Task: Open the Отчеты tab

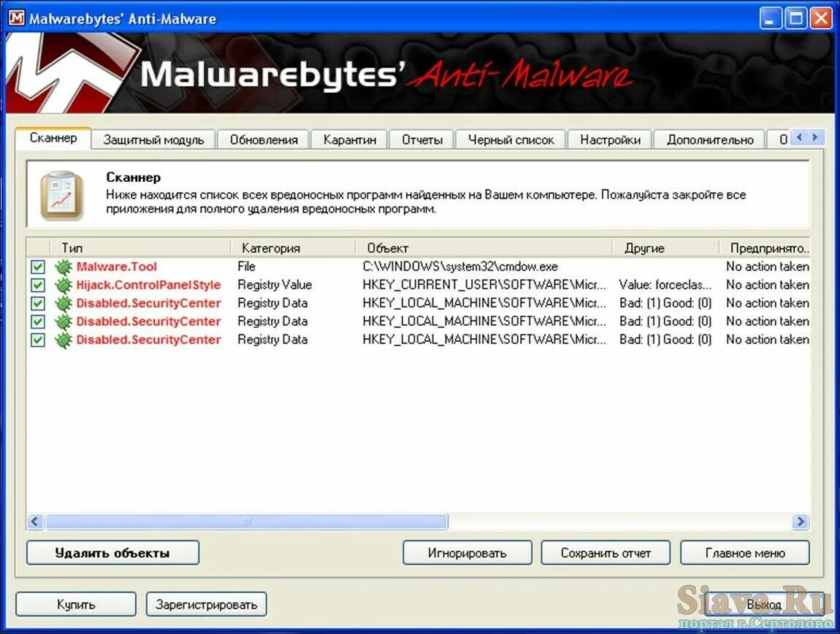Action: click(421, 140)
